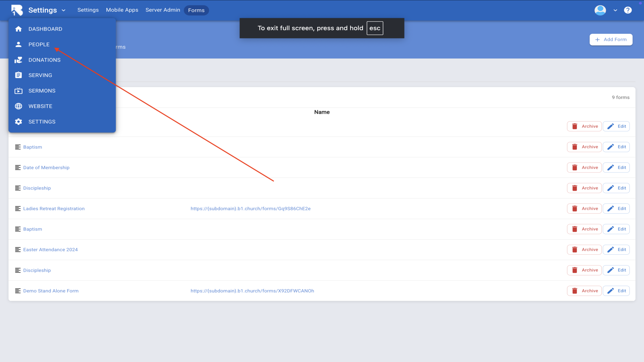Viewport: 644px width, 362px height.
Task: Switch to the Server Admin tab
Action: pos(163,10)
